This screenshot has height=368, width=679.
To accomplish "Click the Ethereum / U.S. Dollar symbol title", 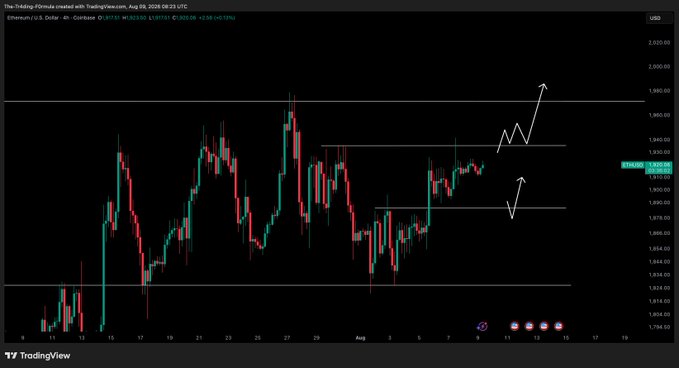I will click(x=33, y=18).
